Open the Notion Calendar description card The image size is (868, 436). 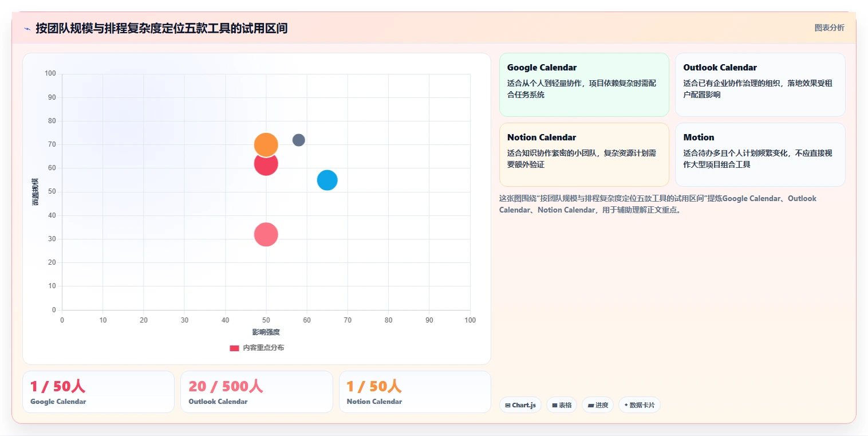coord(584,155)
